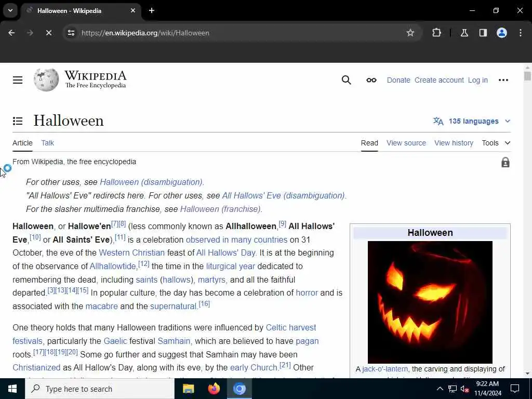Viewport: 532px width, 399px height.
Task: Open the martyrs link
Action: pos(211,280)
